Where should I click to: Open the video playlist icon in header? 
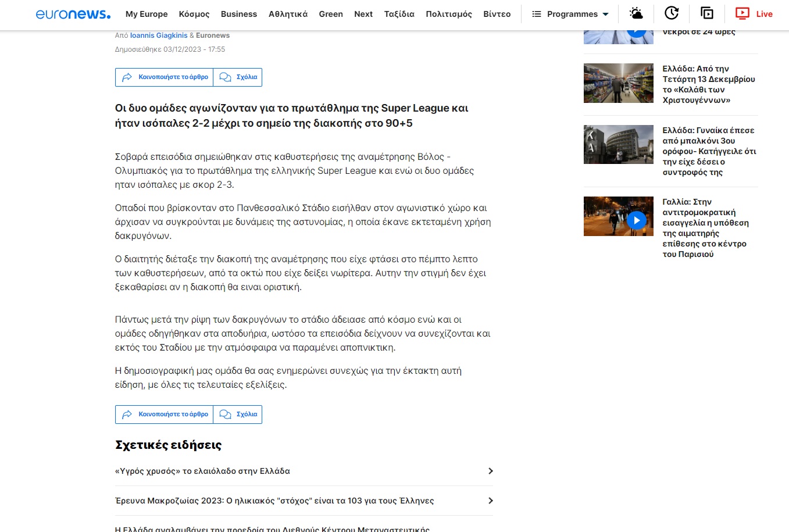706,13
